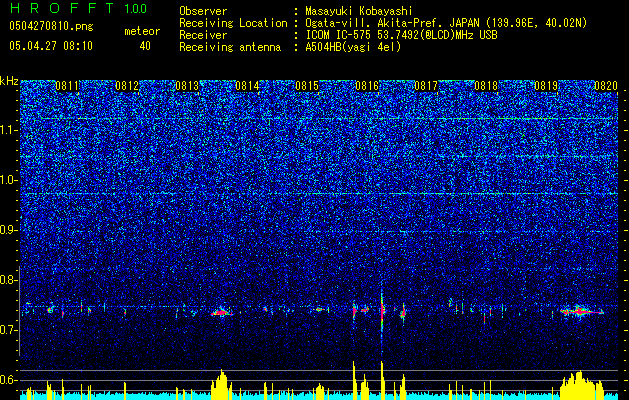Click the 1.0 kHz axis label
Image resolution: width=629 pixels, height=400 pixels.
click(9, 180)
